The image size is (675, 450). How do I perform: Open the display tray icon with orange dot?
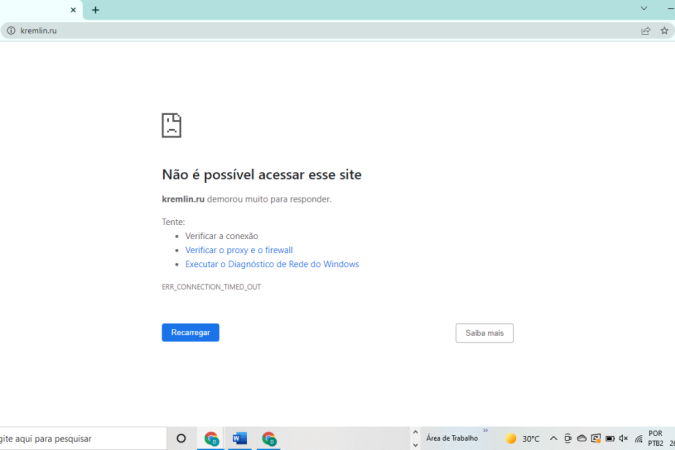(596, 438)
